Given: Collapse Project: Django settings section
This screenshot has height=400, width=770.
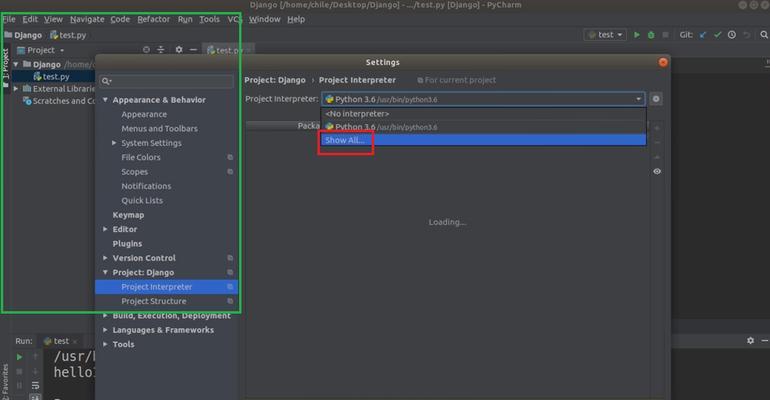Looking at the screenshot, I should point(105,272).
